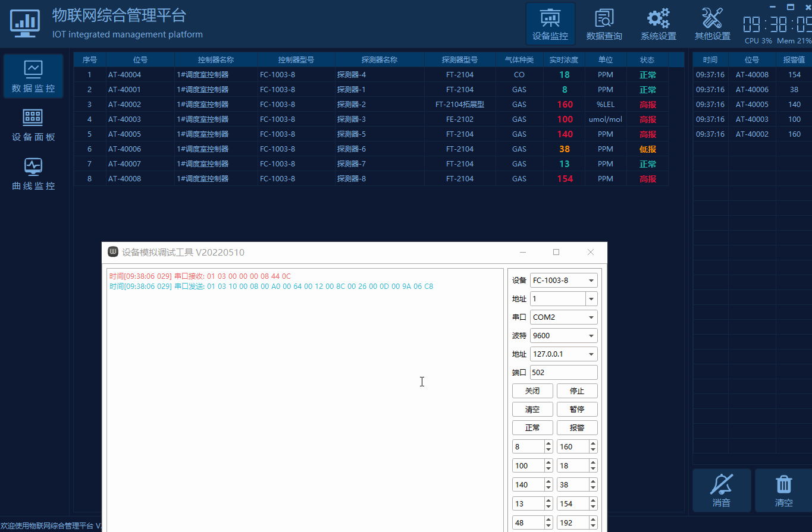Screen dimensions: 812x532
Task: Click the 气体种类 column header
Action: [x=519, y=60]
